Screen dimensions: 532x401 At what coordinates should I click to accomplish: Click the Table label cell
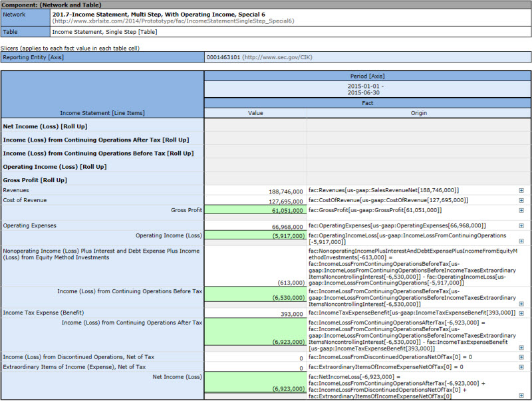[x=25, y=32]
